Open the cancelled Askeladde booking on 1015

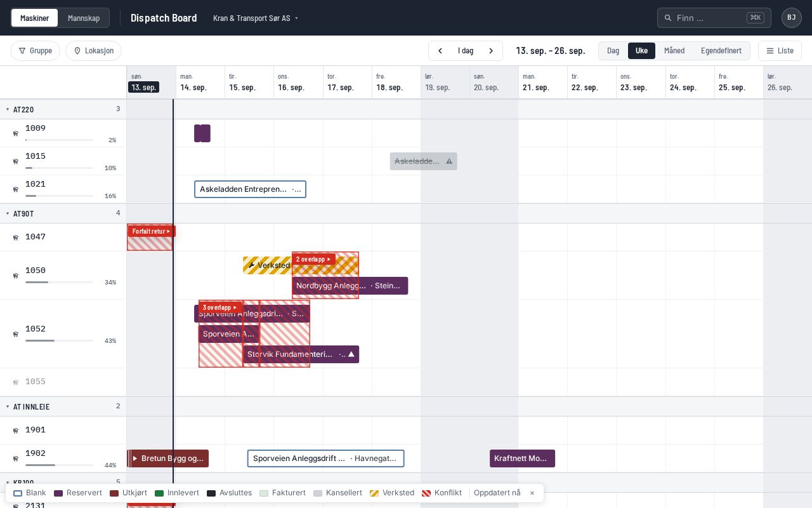click(x=423, y=161)
